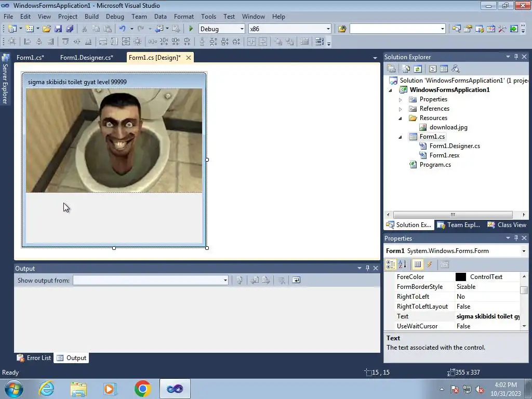The width and height of the screenshot is (532, 399).
Task: Select the toilet picture box on the form
Action: [114, 140]
